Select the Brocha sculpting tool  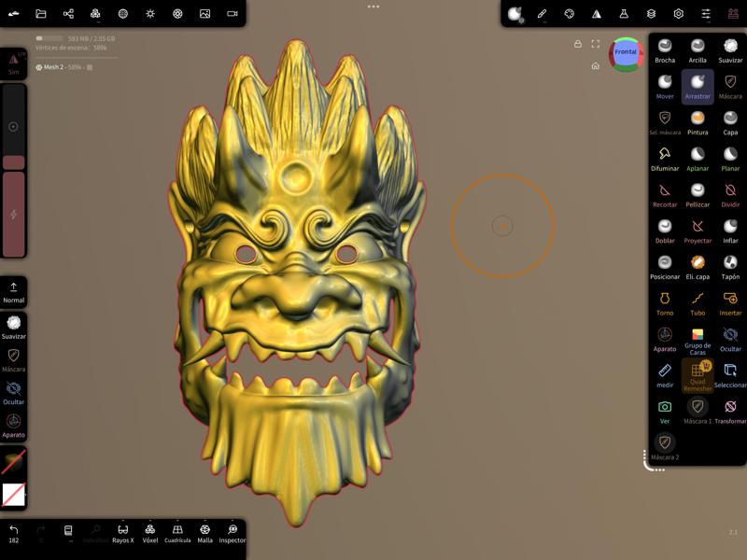coord(665,51)
